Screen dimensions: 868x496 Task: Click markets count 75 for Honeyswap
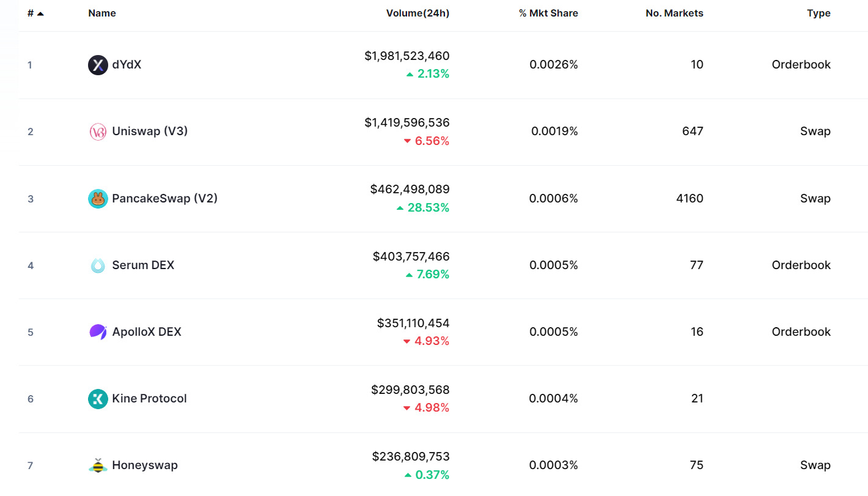coord(696,465)
